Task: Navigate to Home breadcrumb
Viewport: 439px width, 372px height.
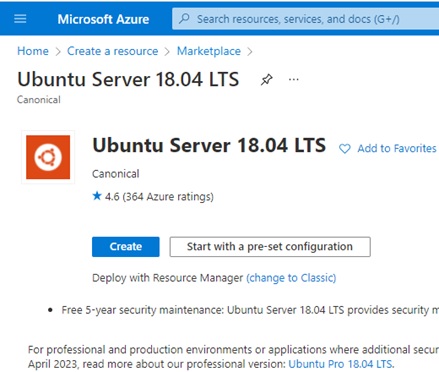Action: tap(33, 51)
